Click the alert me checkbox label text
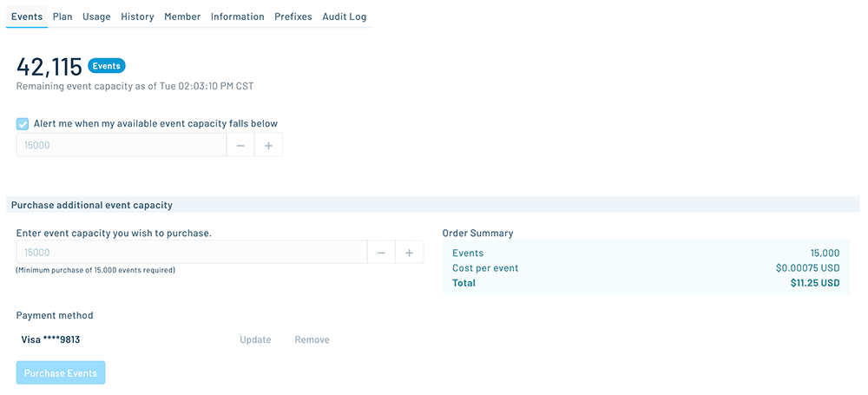This screenshot has height=395, width=868. point(155,123)
